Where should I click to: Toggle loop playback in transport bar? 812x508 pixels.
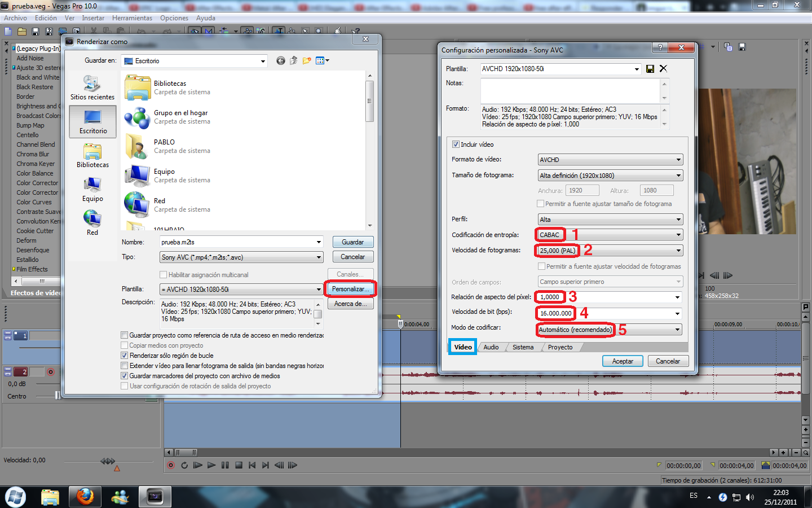click(x=184, y=465)
